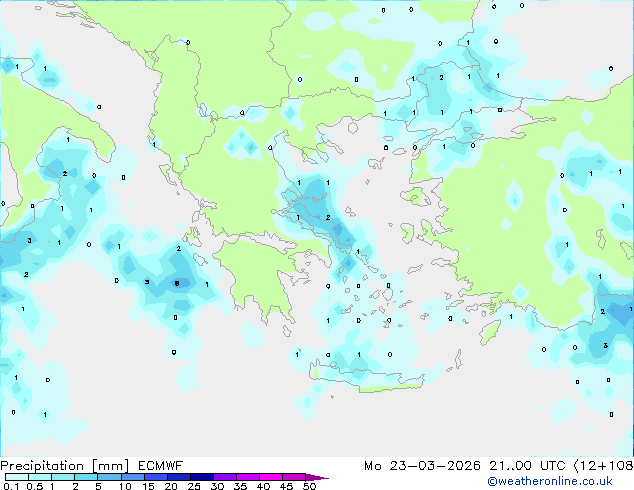Click the legend swatch between 1 and 2

(63, 477)
